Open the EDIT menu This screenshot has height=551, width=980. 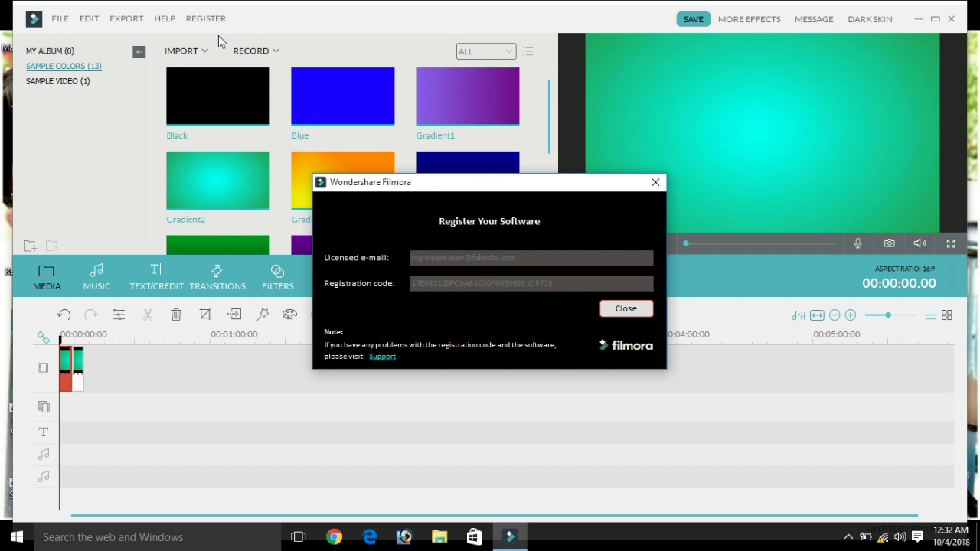click(x=90, y=18)
